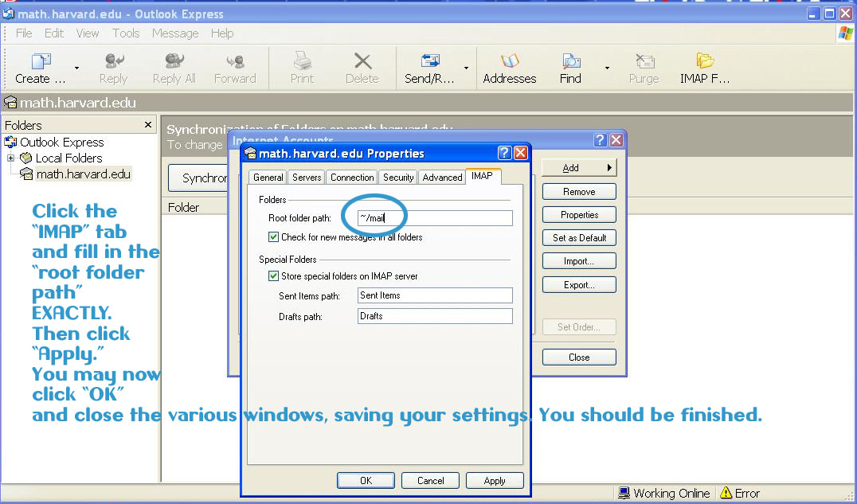Click the Error warning icon in status bar
The width and height of the screenshot is (857, 504).
[726, 494]
